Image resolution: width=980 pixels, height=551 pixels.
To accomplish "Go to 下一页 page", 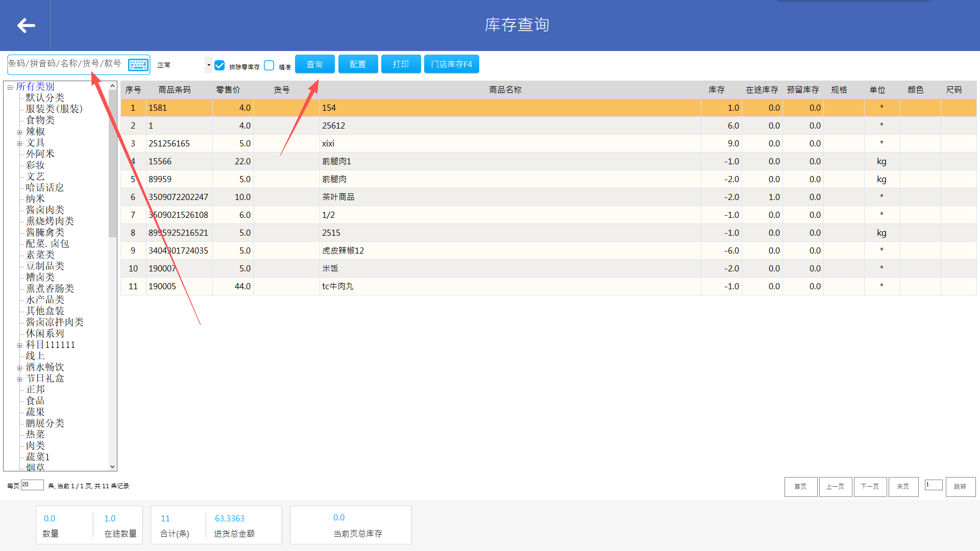I will pos(870,487).
